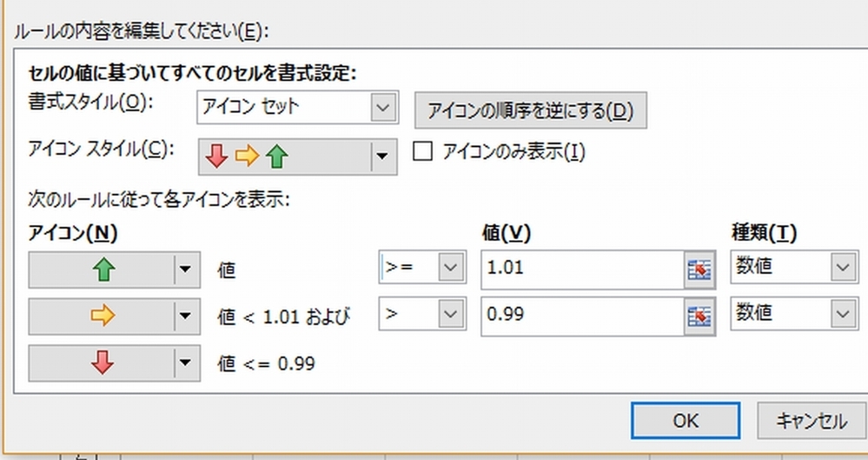Click the green up arrow icon button
This screenshot has width=868, height=460.
coord(102,270)
